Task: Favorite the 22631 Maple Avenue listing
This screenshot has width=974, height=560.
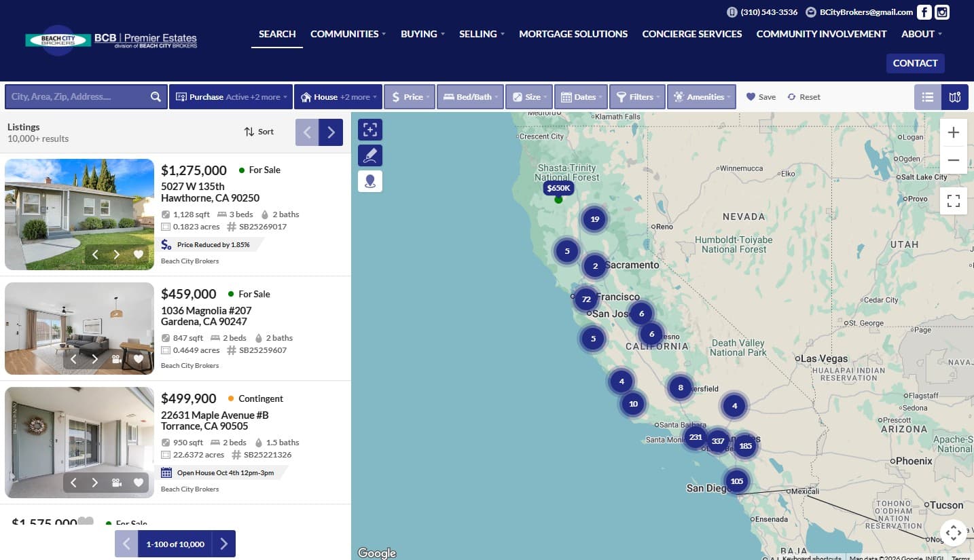Action: point(139,483)
